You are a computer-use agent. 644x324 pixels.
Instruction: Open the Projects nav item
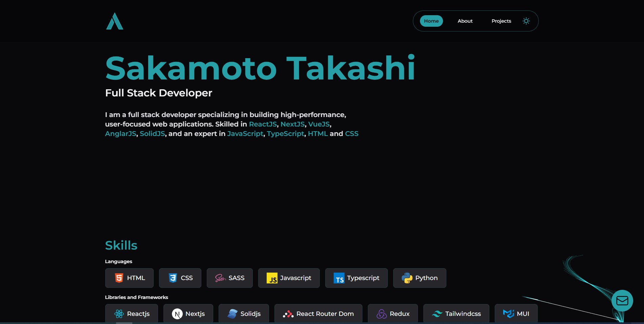501,21
